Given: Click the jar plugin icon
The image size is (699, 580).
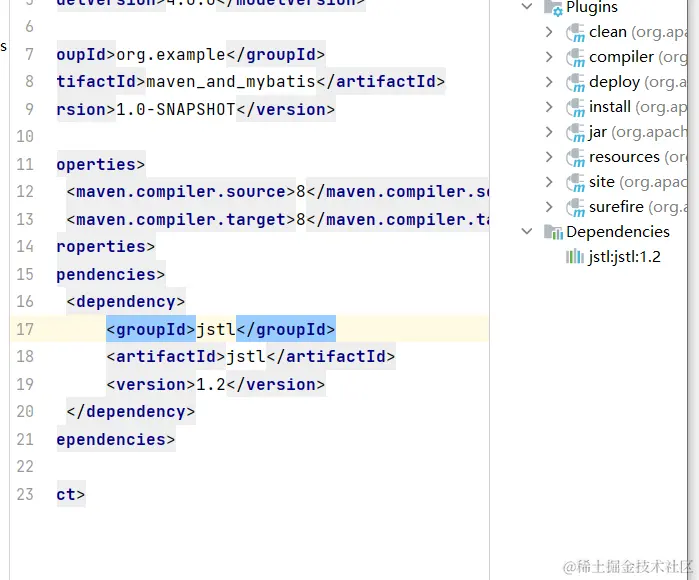Looking at the screenshot, I should point(575,133).
